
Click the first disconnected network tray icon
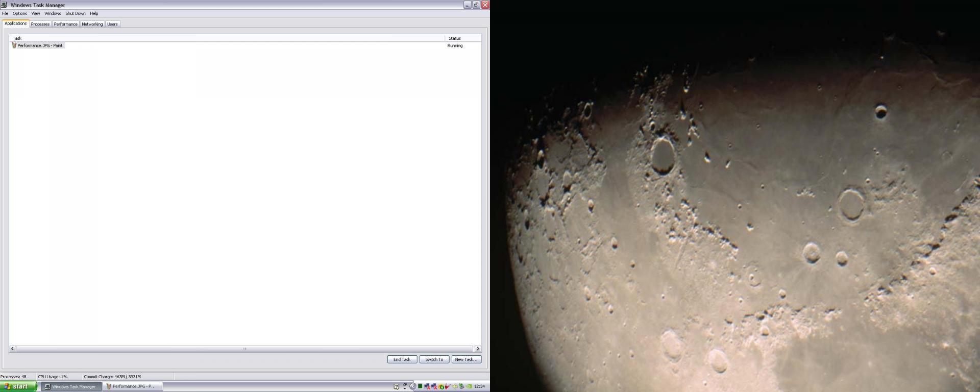point(427,386)
